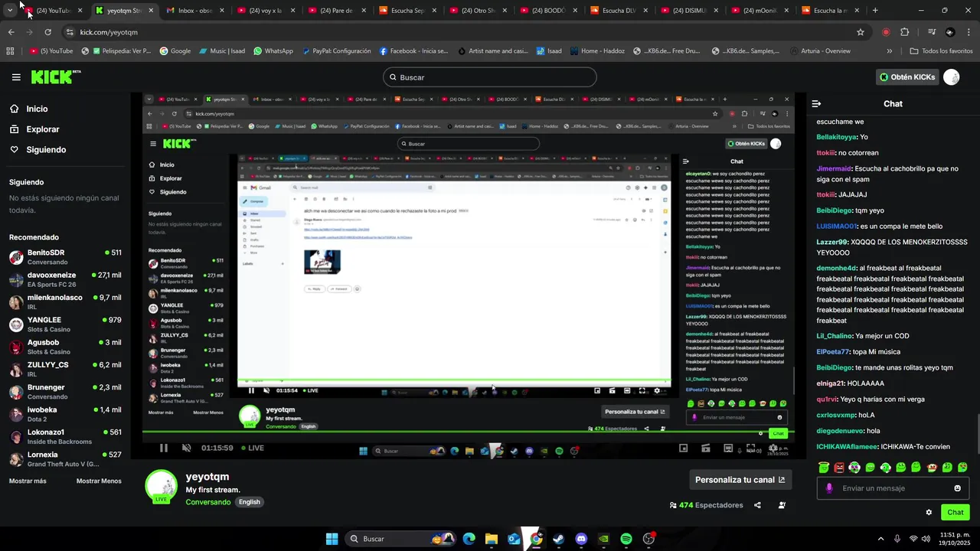Select the halo green emote
The image size is (980, 551).
824,467
